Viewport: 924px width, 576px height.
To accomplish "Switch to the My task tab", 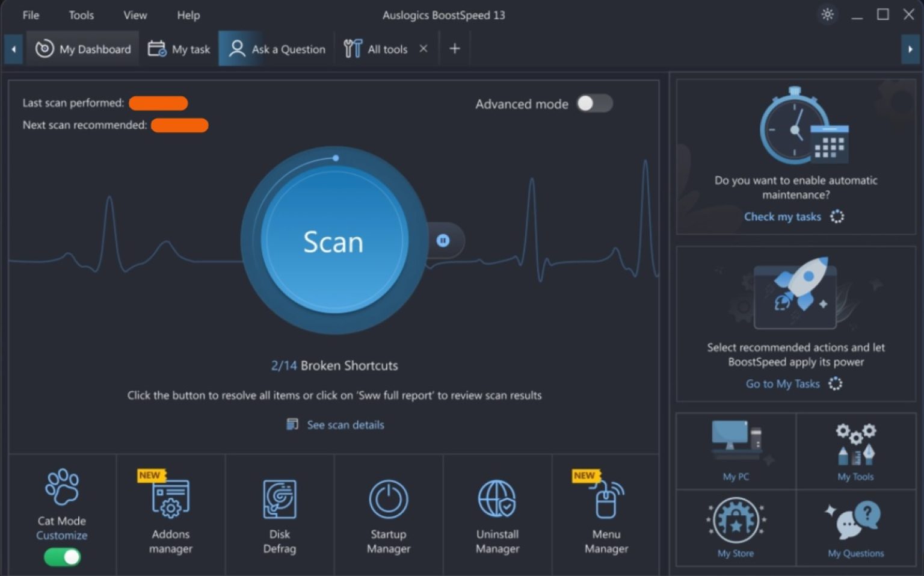I will 179,48.
